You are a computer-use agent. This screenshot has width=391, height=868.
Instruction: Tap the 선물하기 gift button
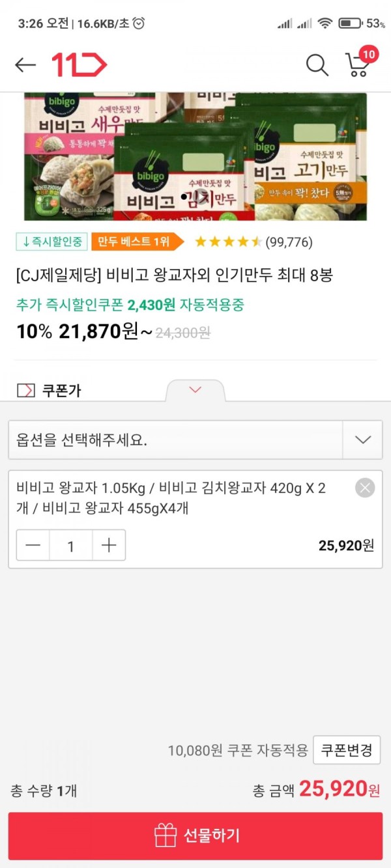click(195, 835)
